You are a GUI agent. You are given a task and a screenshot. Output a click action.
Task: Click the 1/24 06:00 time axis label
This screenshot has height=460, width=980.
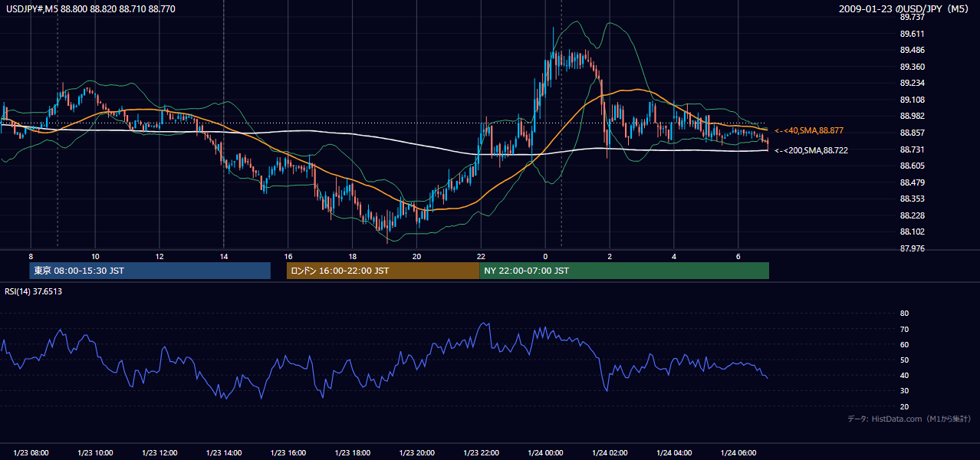click(739, 452)
